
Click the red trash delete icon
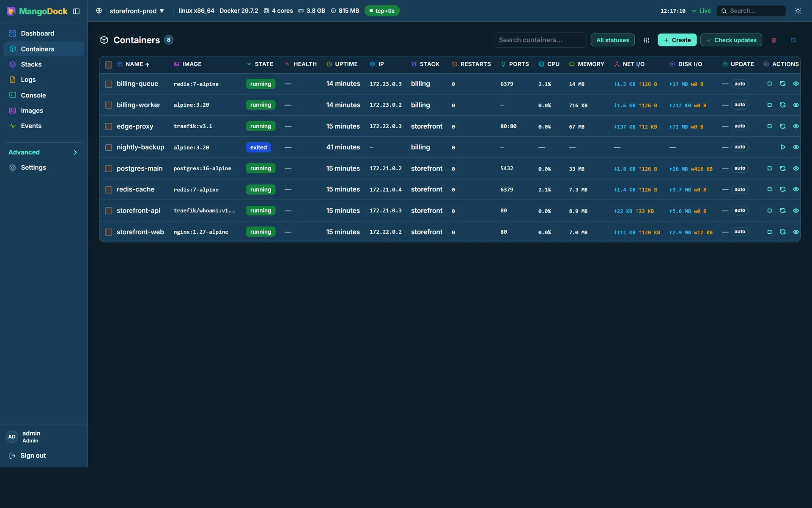[774, 40]
